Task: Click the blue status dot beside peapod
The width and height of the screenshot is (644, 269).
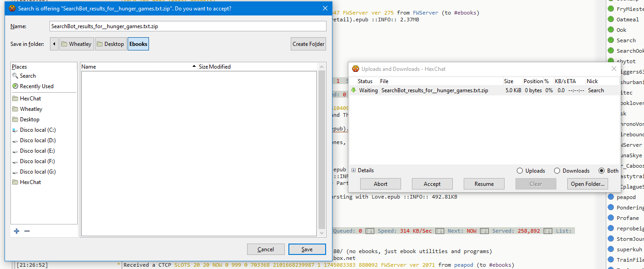Action: click(x=611, y=197)
